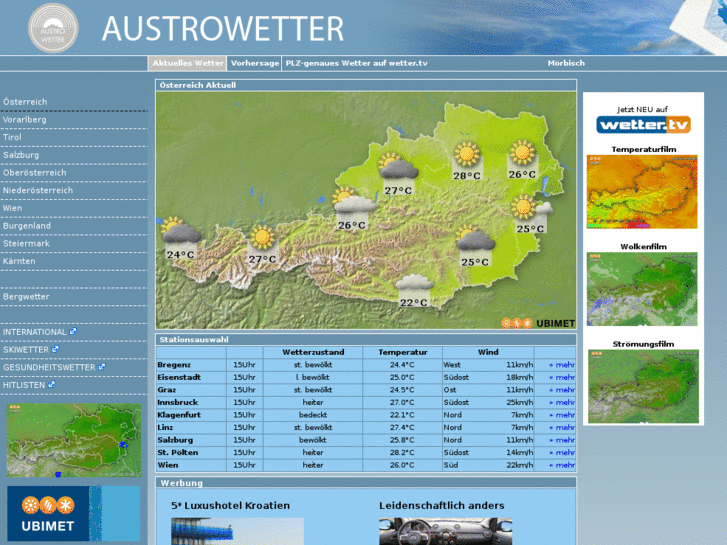The width and height of the screenshot is (727, 545).
Task: Click mehr link in Eisenstadt row
Action: point(562,377)
